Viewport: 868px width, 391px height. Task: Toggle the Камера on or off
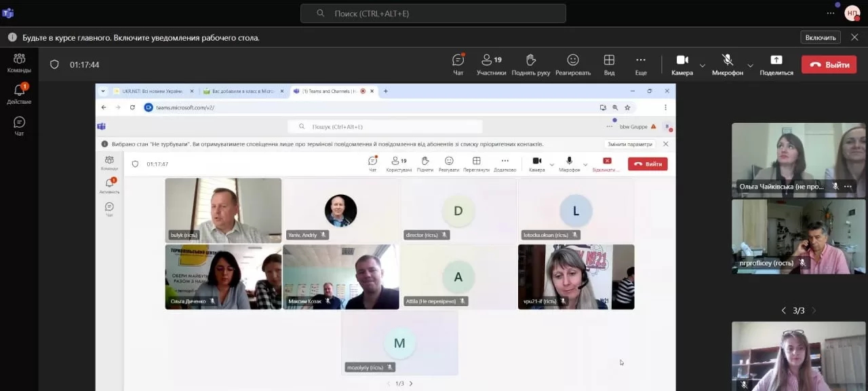point(682,64)
